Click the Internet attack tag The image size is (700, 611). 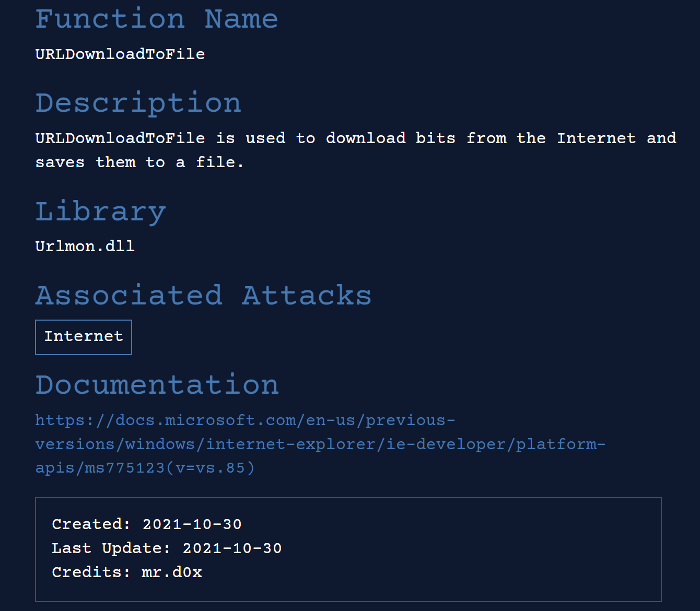coord(84,337)
